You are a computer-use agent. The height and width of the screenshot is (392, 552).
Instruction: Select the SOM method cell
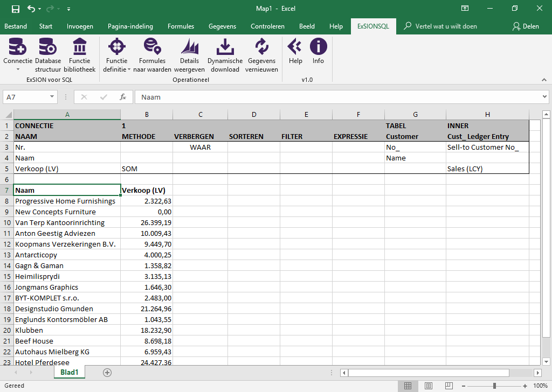[x=147, y=169]
